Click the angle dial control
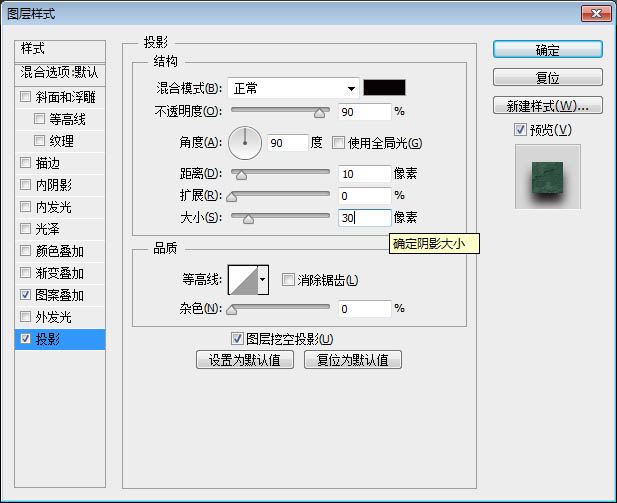The height and width of the screenshot is (503, 617). pos(245,142)
